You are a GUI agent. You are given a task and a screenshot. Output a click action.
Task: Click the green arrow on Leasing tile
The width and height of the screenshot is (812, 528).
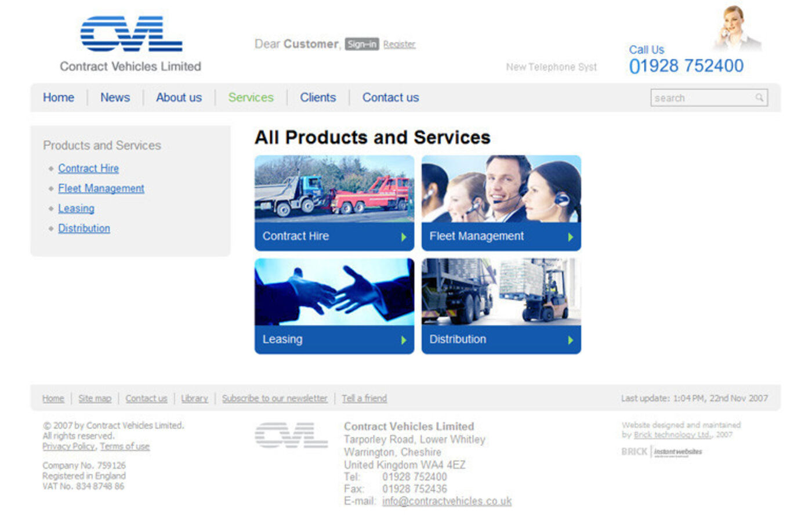[404, 341]
